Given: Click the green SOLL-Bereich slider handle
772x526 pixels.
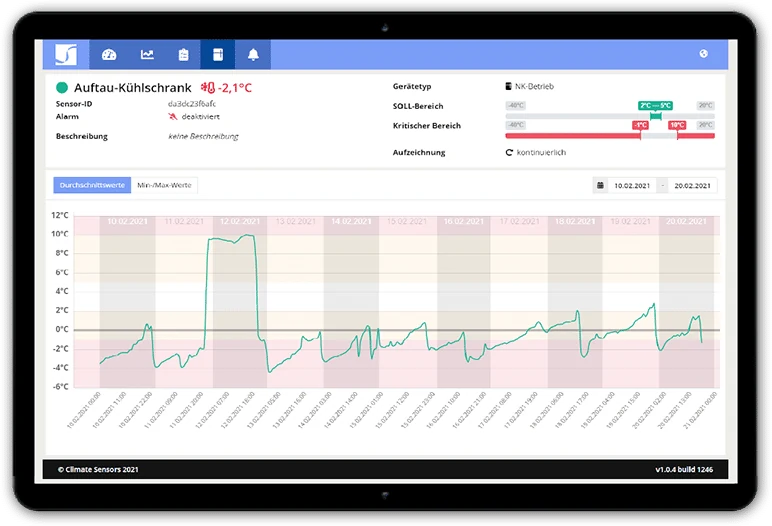Looking at the screenshot, I should point(655,116).
